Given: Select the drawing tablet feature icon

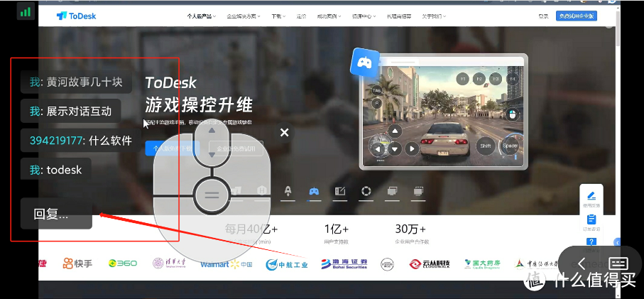Looking at the screenshot, I should 340,191.
